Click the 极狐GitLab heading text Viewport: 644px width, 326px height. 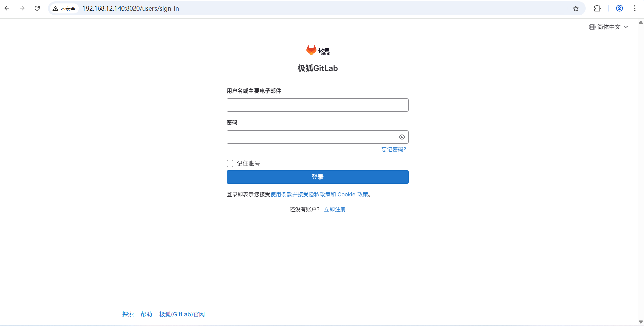pyautogui.click(x=317, y=68)
